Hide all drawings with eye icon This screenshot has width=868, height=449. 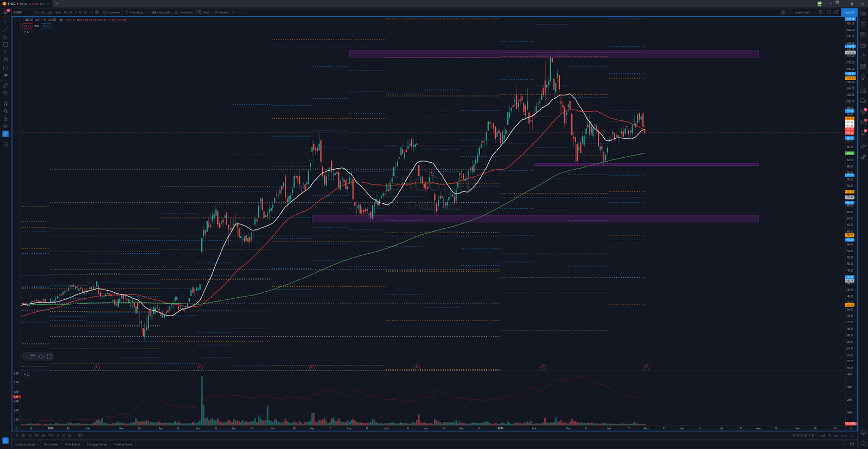5,126
